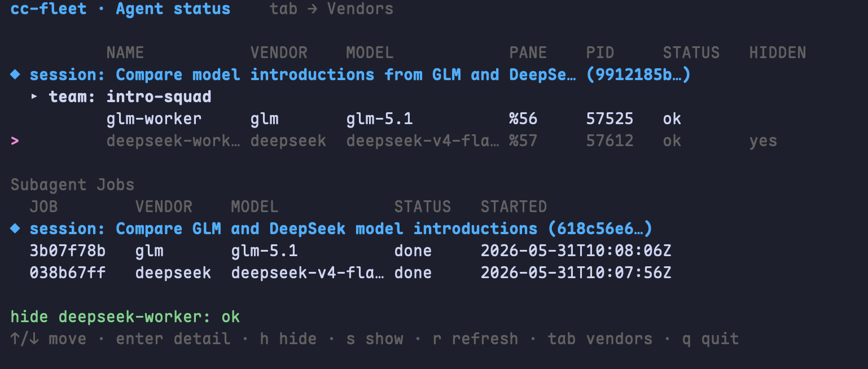
Task: Click the 'glm' vendor cell of glm-worker
Action: (265, 118)
